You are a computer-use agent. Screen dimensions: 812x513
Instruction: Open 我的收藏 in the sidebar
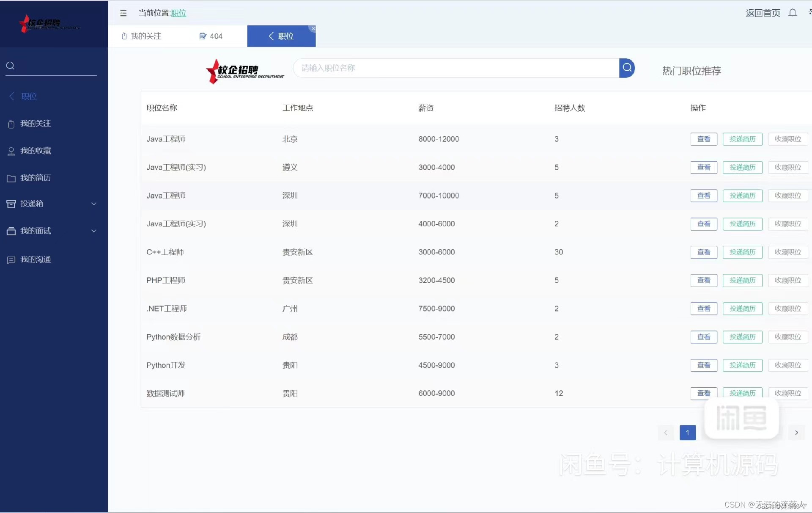point(36,151)
